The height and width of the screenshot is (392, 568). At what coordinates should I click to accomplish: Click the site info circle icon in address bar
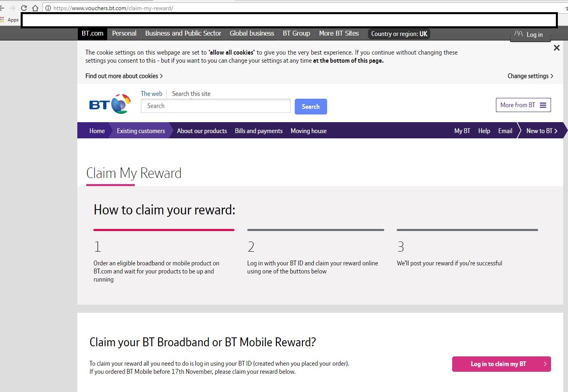pos(48,8)
